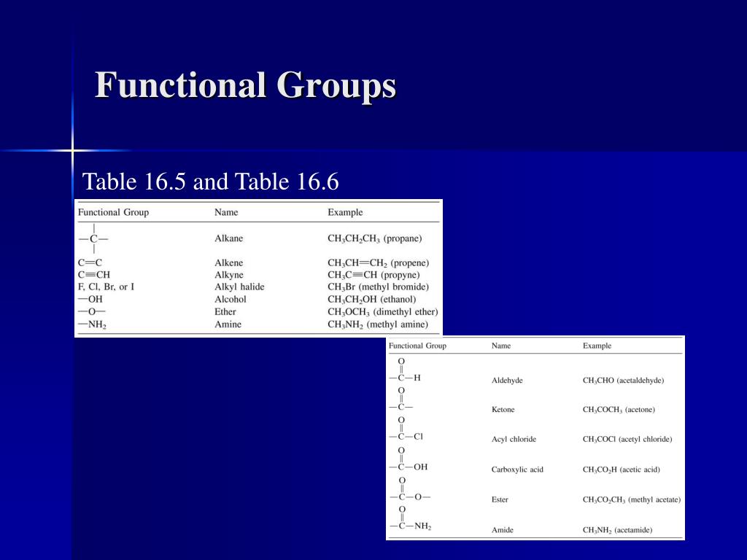Click the carboxylic acid structure diagram

coord(408,462)
